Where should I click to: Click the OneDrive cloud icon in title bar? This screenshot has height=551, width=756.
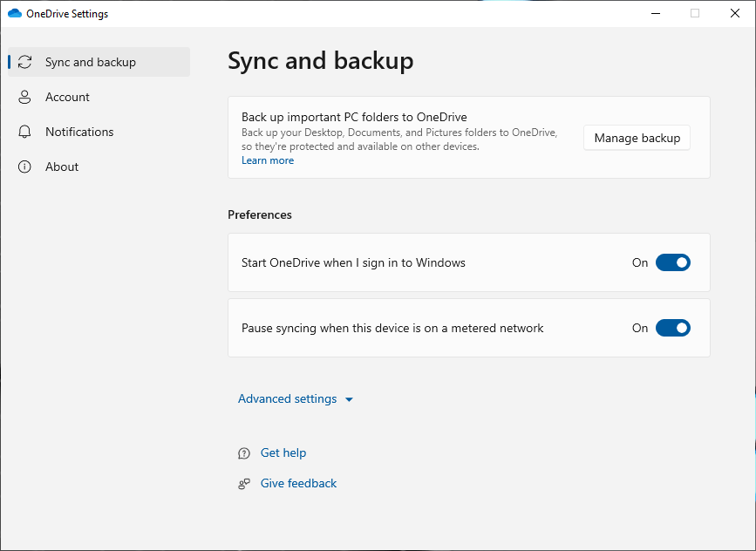point(14,14)
